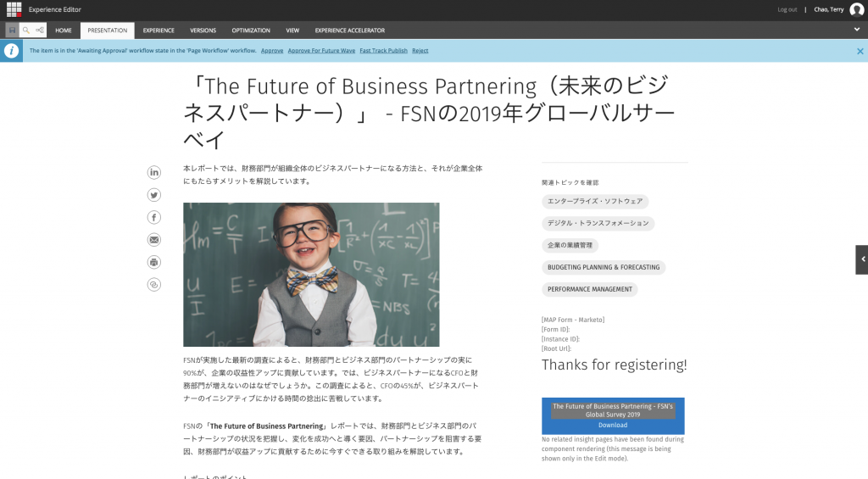Expand the collapsed right side panel arrow
This screenshot has height=479, width=868.
pos(861,259)
